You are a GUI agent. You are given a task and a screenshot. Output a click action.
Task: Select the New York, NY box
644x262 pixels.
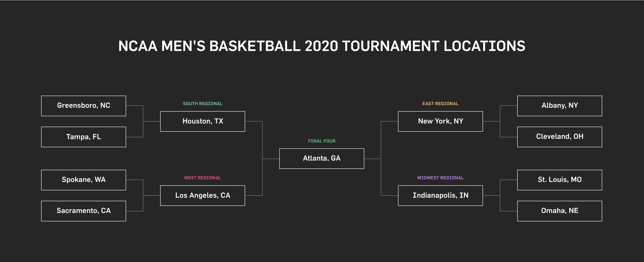click(440, 121)
